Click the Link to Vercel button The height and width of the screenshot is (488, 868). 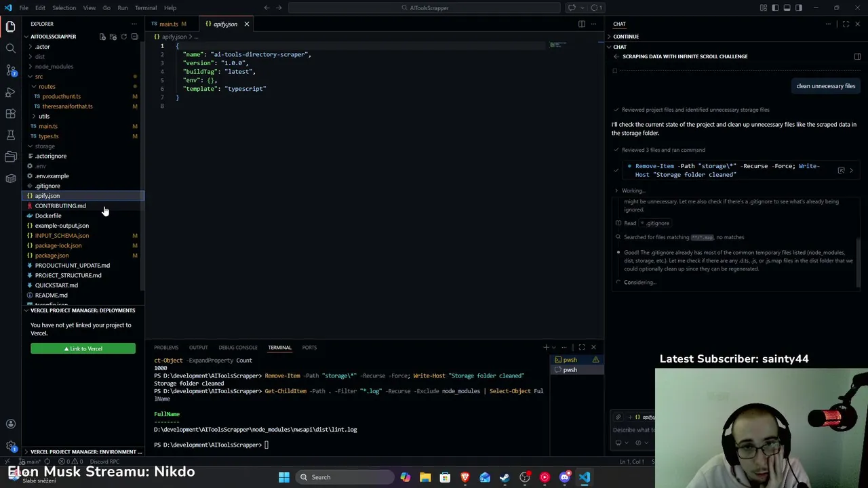point(83,348)
